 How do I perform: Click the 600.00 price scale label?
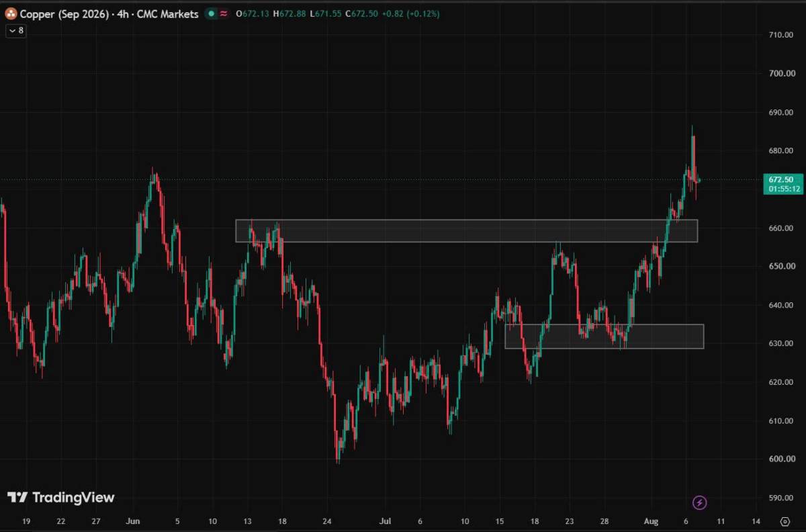(781, 459)
